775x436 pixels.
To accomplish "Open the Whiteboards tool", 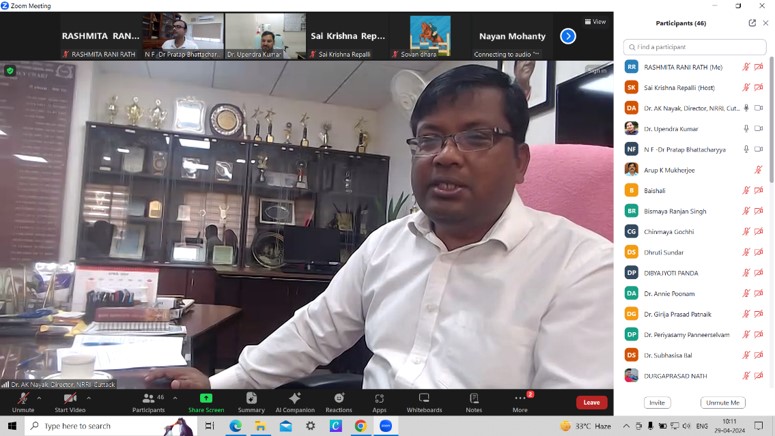I will tap(424, 401).
